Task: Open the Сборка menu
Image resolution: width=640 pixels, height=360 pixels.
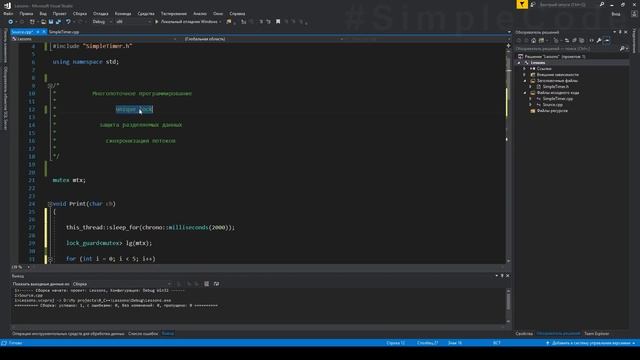Action: tap(80, 14)
